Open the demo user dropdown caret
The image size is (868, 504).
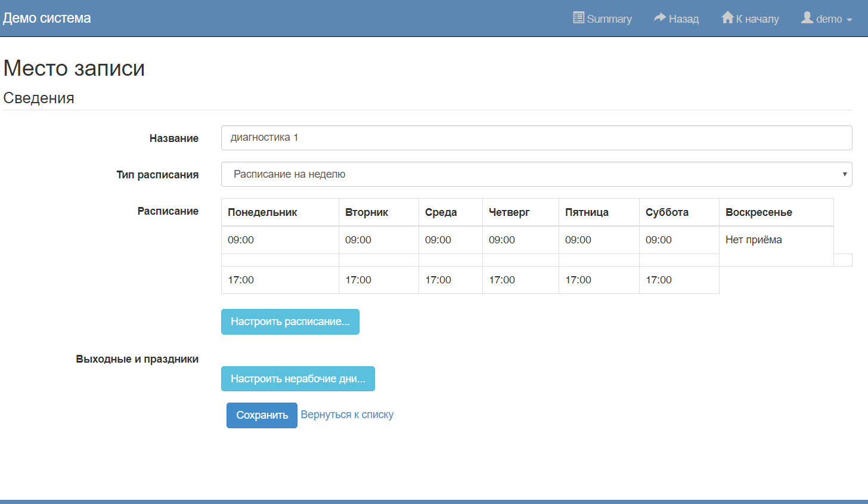click(850, 20)
